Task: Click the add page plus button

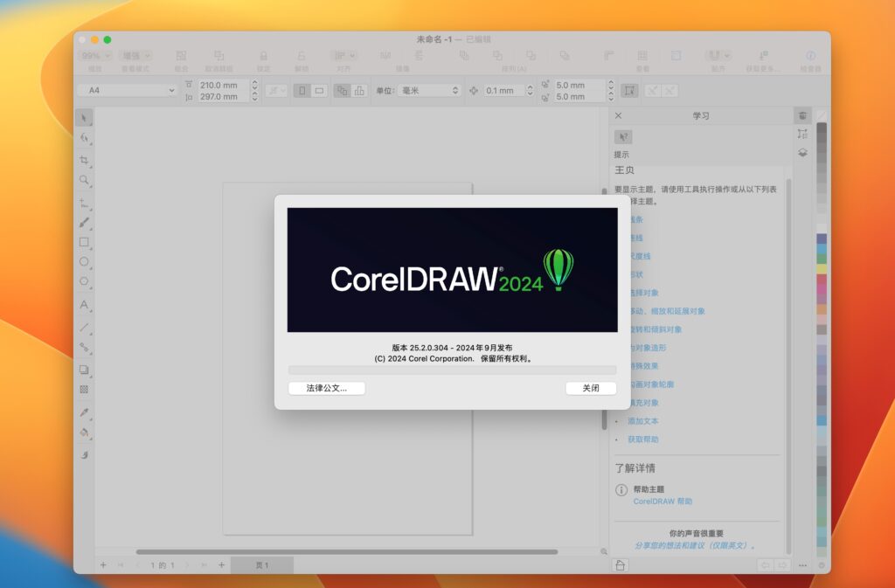Action: pyautogui.click(x=103, y=564)
